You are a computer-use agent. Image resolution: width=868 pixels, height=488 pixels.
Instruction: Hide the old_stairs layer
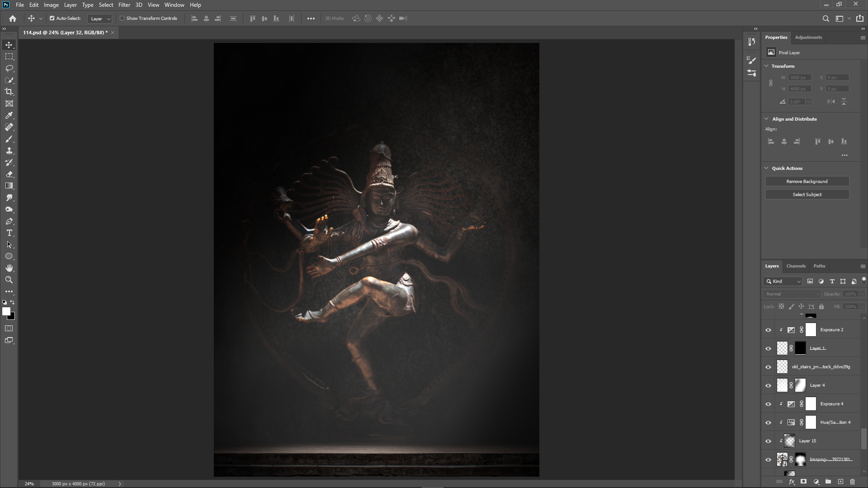(x=768, y=367)
